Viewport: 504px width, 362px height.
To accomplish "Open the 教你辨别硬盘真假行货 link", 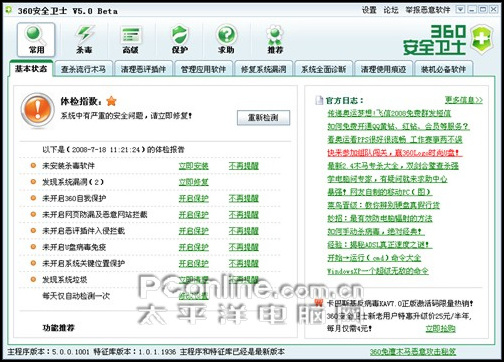I will pyautogui.click(x=383, y=205).
